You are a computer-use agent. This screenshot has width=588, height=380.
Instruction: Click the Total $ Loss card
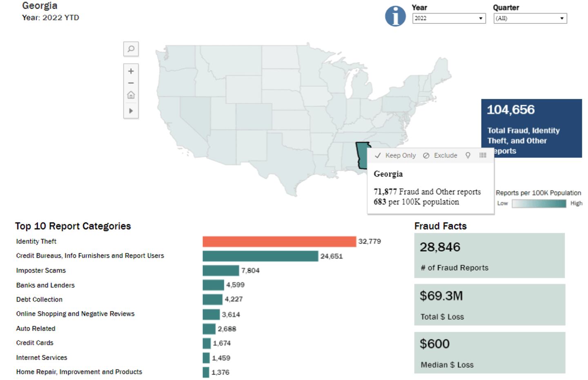(490, 305)
